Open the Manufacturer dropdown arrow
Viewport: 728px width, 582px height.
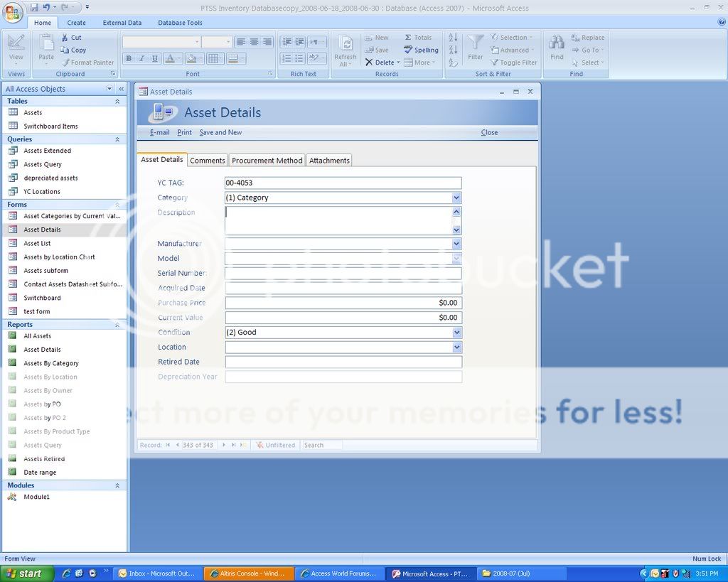pos(456,244)
